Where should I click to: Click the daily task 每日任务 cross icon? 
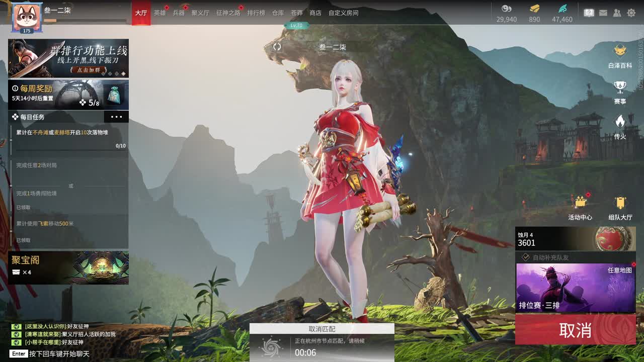[15, 117]
